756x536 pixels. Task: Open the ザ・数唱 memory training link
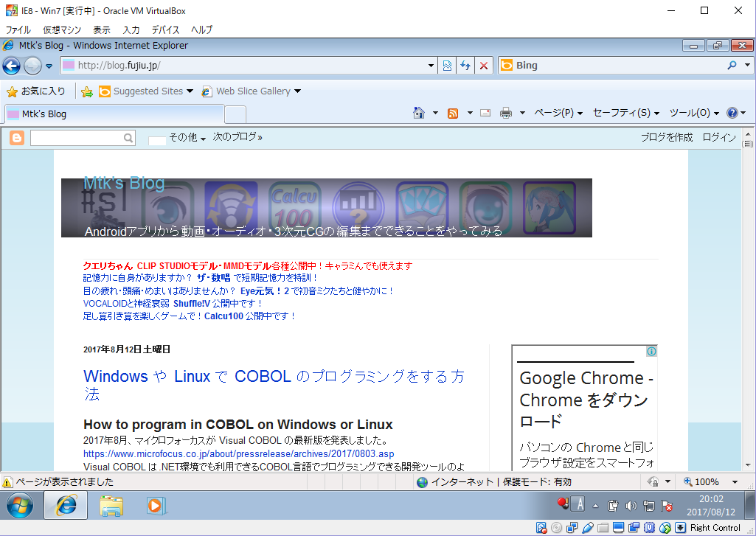[214, 278]
